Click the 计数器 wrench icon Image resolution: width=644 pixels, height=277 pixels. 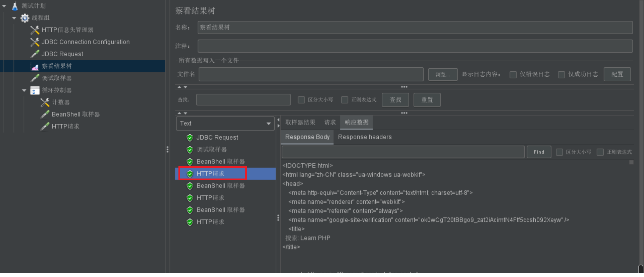click(x=45, y=102)
